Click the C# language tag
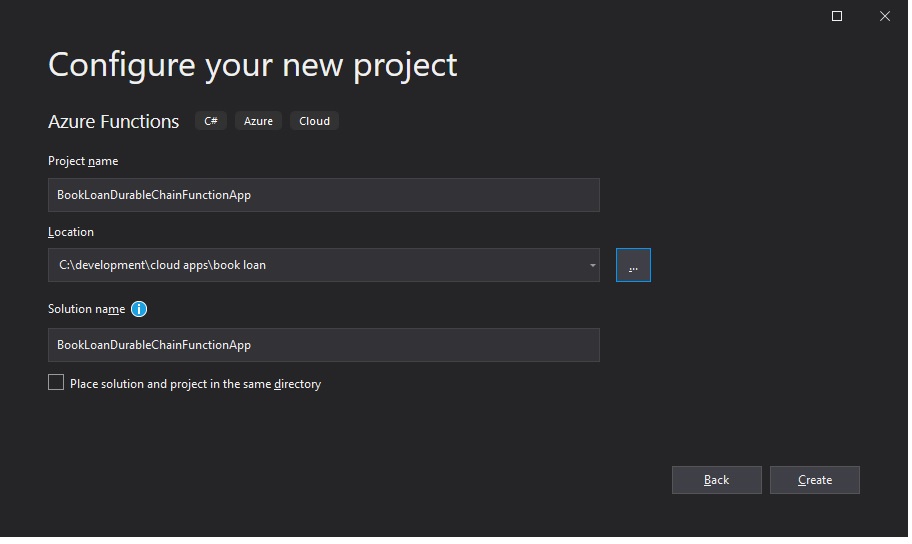The image size is (912, 544). pos(211,121)
